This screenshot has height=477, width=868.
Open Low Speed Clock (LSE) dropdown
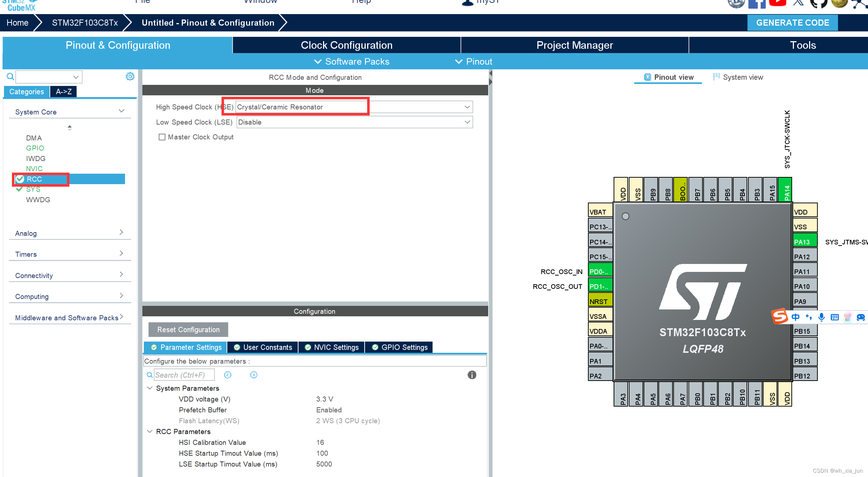point(467,122)
